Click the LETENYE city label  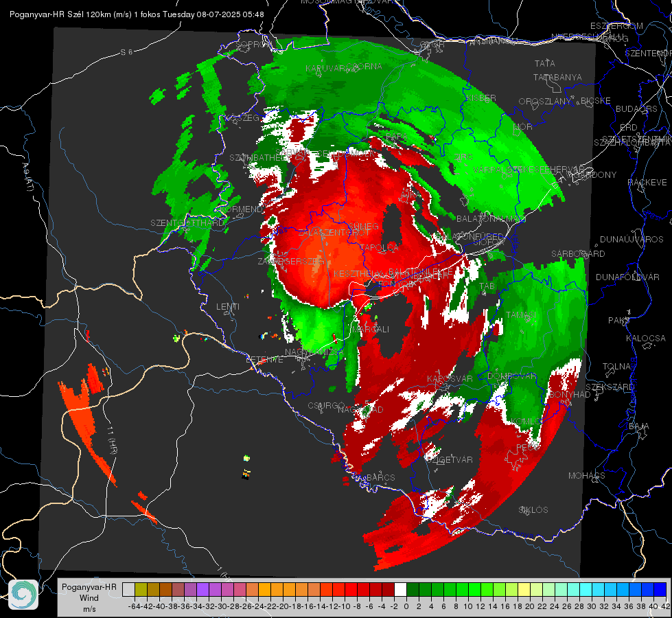point(264,360)
